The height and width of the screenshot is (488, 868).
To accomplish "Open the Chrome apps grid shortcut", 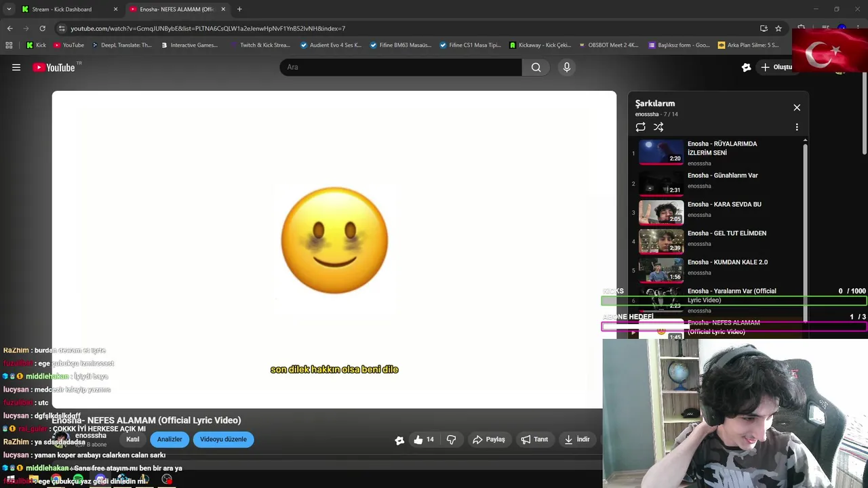I will (x=9, y=45).
